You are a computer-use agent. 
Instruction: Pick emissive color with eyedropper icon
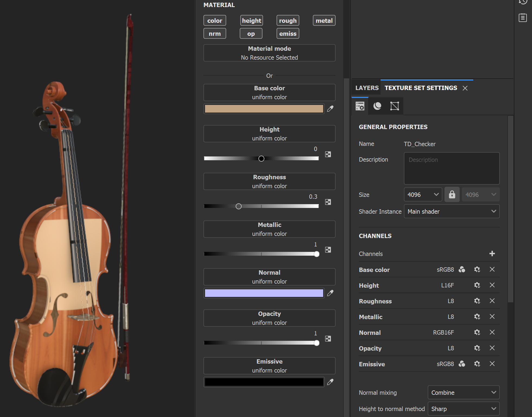[x=330, y=382]
